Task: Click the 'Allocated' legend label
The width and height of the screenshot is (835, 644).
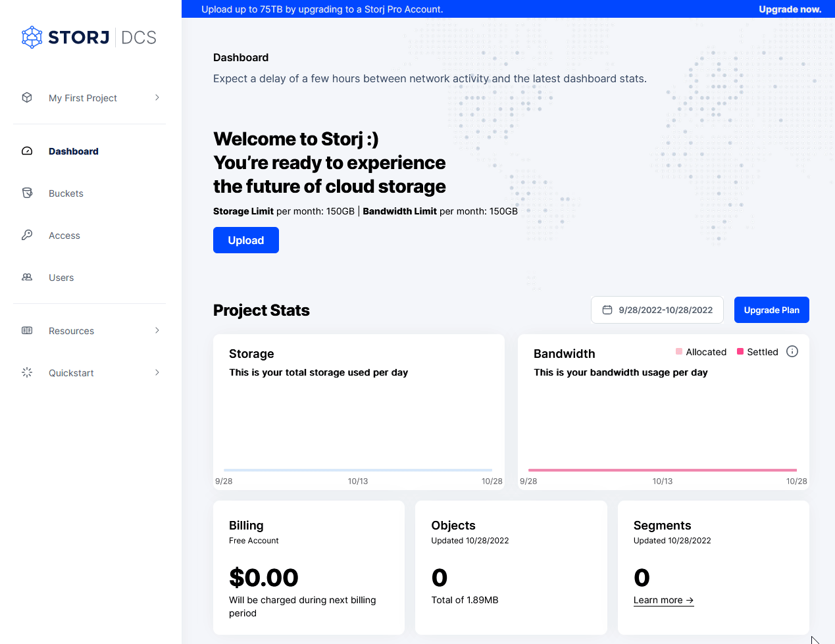Action: pyautogui.click(x=706, y=352)
